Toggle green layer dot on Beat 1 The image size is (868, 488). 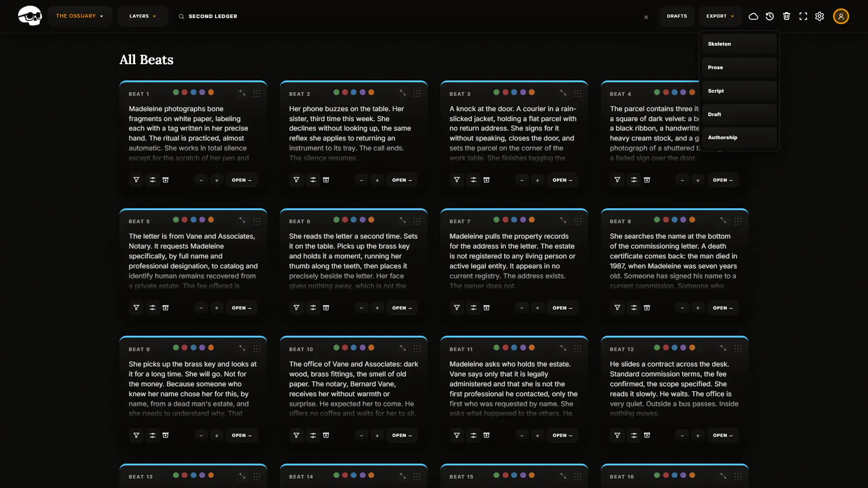point(176,92)
